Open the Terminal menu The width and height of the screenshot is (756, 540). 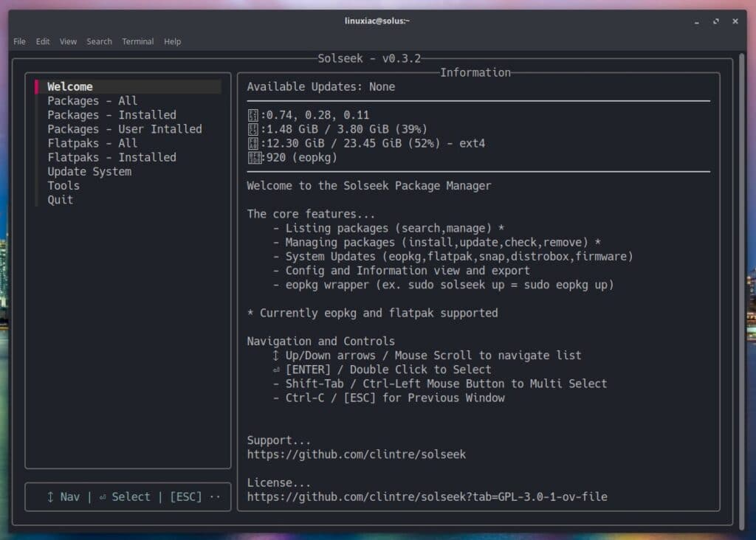point(137,41)
